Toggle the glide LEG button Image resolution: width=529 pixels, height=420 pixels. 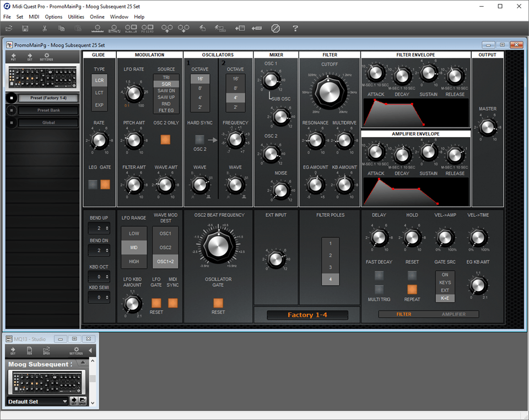click(93, 184)
